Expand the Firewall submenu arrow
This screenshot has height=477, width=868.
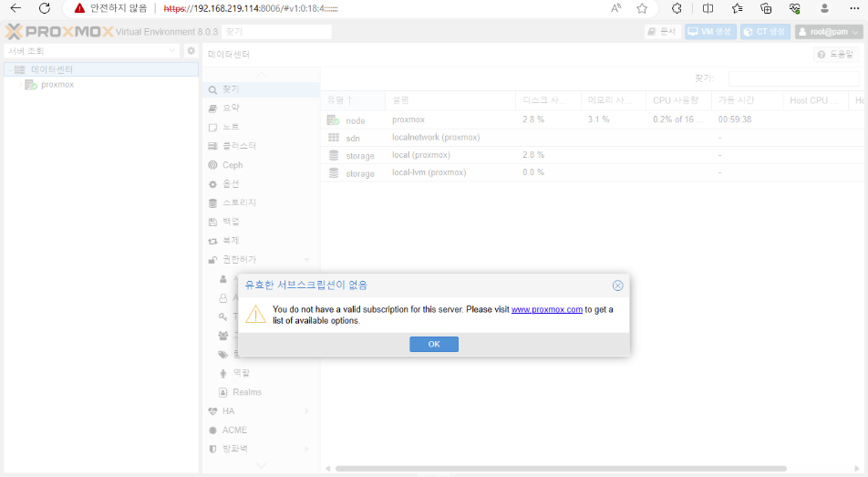306,449
